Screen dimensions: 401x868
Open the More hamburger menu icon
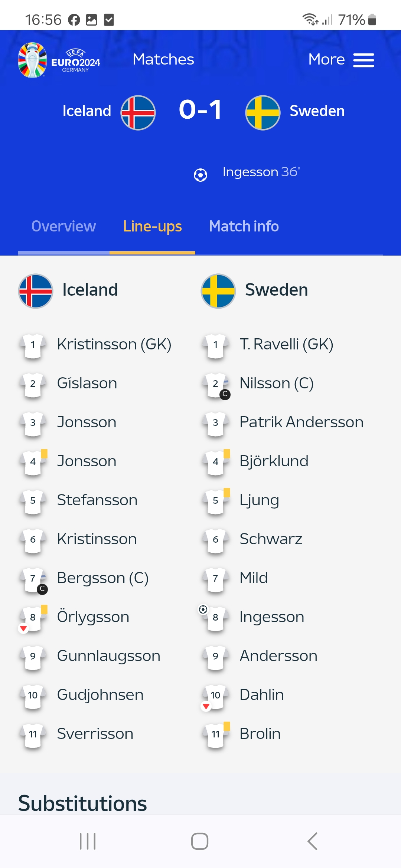click(x=363, y=60)
